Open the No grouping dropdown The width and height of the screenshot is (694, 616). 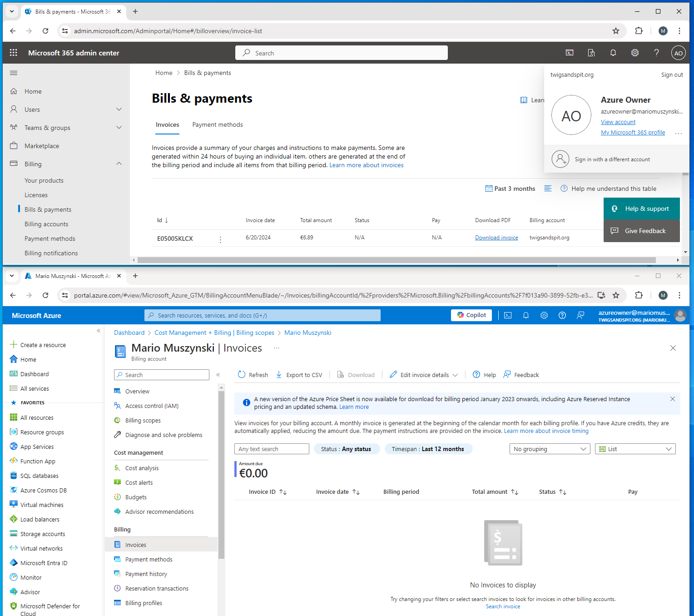550,449
